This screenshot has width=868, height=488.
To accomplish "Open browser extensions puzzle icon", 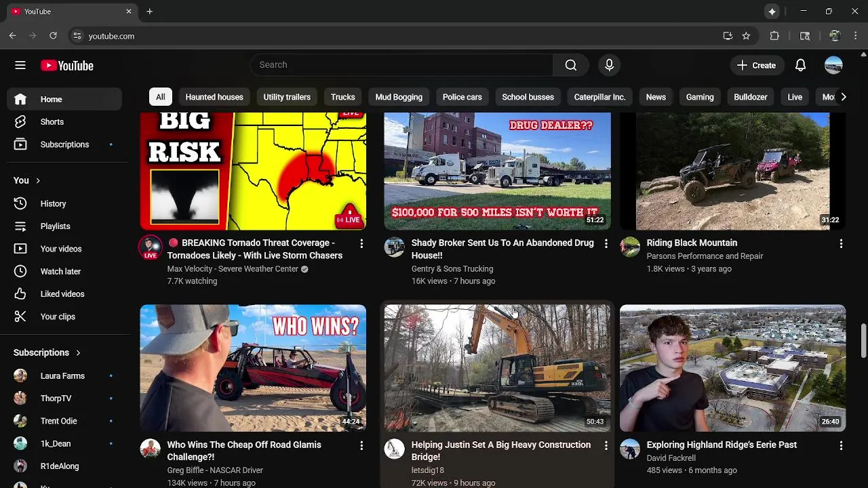I will coord(774,36).
